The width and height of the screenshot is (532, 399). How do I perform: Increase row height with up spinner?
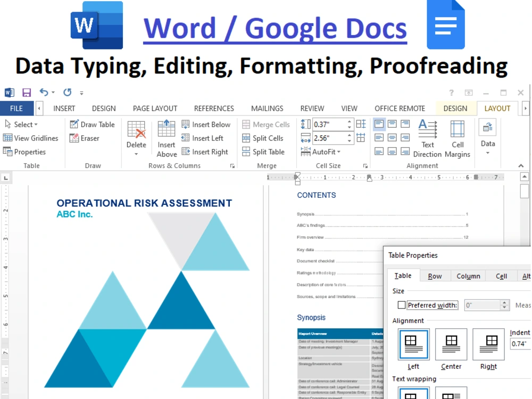tap(350, 121)
